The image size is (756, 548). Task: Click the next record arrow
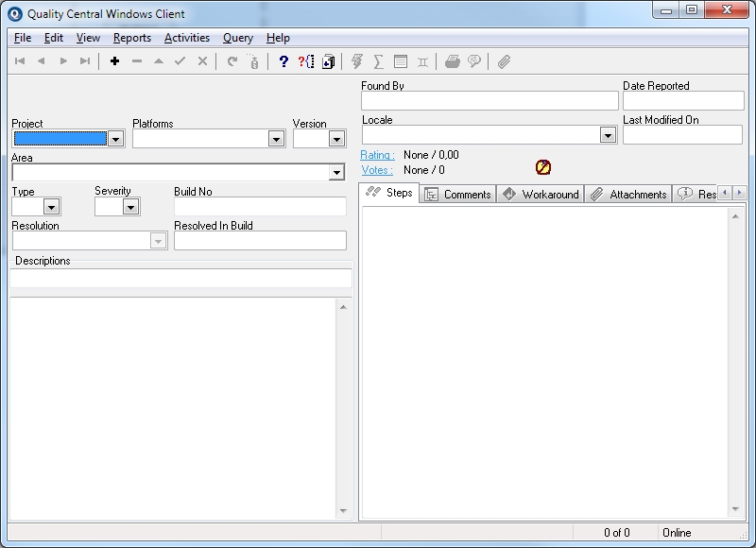pos(63,61)
